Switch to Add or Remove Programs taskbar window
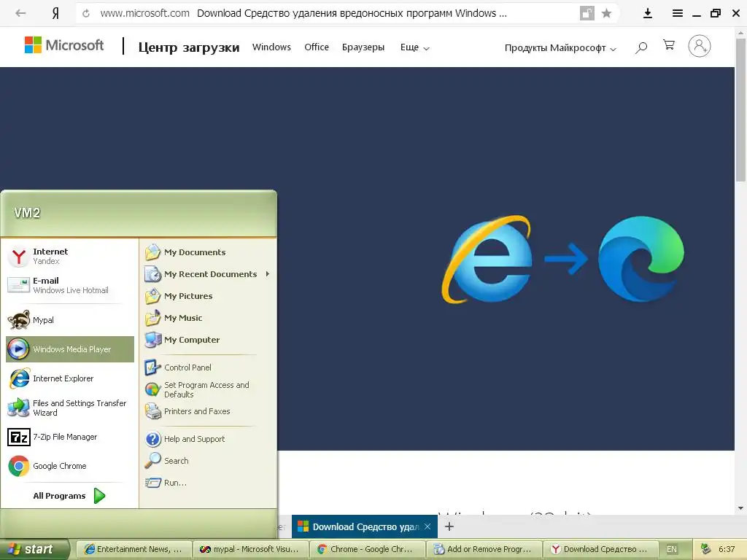 [485, 549]
